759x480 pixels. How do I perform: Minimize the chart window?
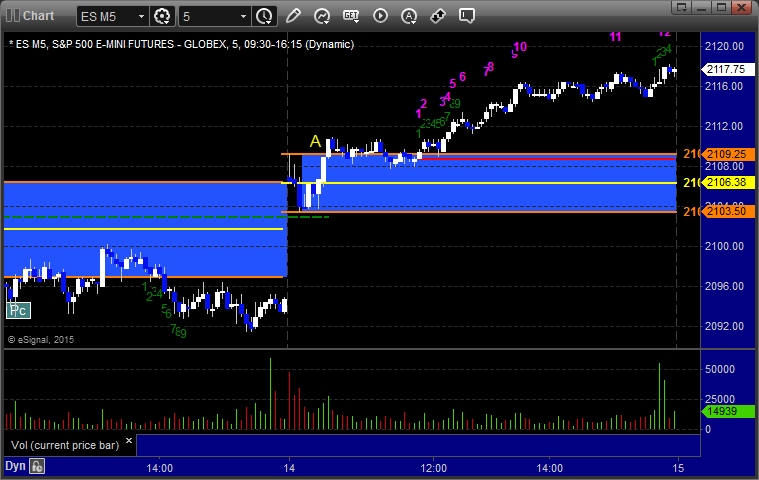[x=701, y=7]
